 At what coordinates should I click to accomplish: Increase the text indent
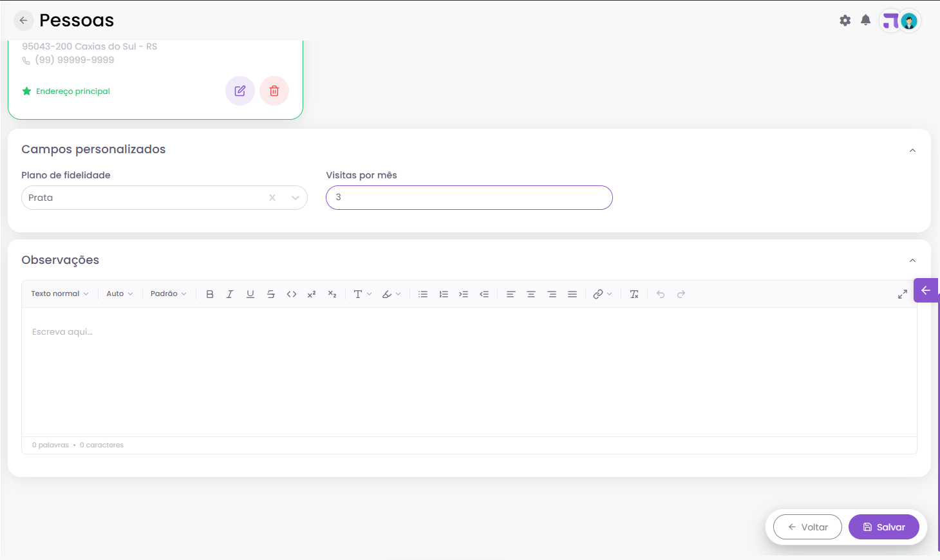tap(464, 294)
